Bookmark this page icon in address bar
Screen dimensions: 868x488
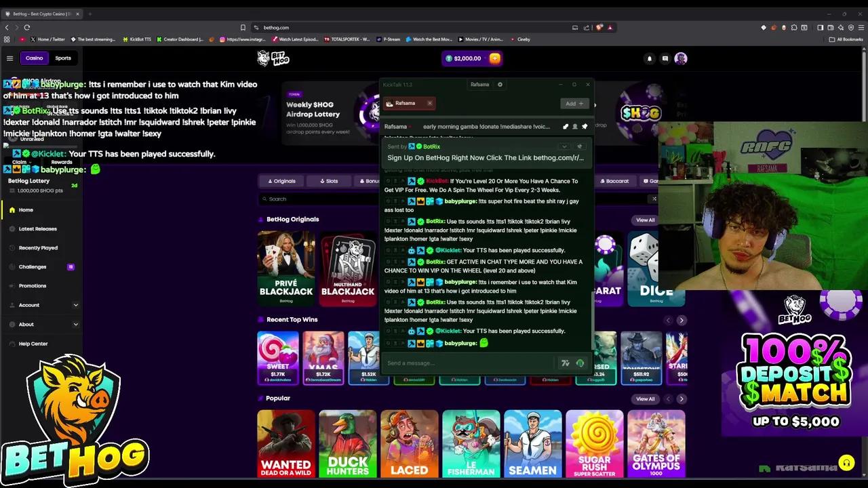[x=243, y=27]
